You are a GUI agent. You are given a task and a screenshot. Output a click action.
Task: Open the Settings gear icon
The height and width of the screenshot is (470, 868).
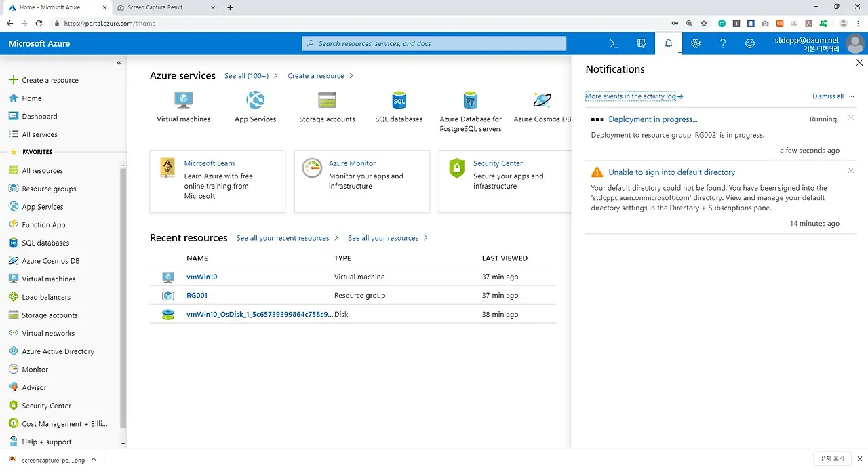[696, 43]
